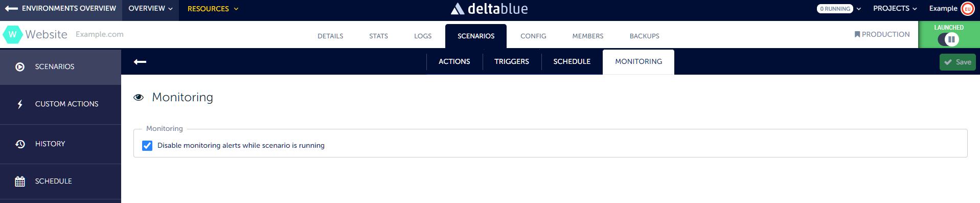
Task: Click the green Save button
Action: coord(958,62)
